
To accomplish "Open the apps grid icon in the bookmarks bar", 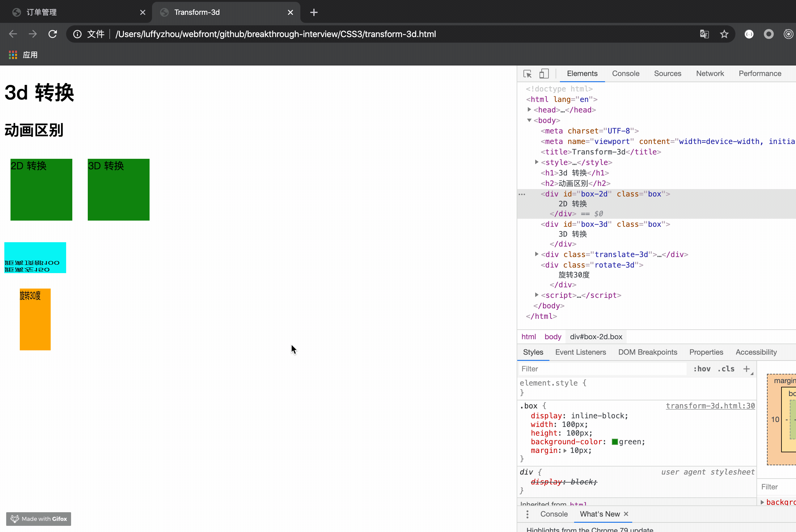I will pos(13,55).
